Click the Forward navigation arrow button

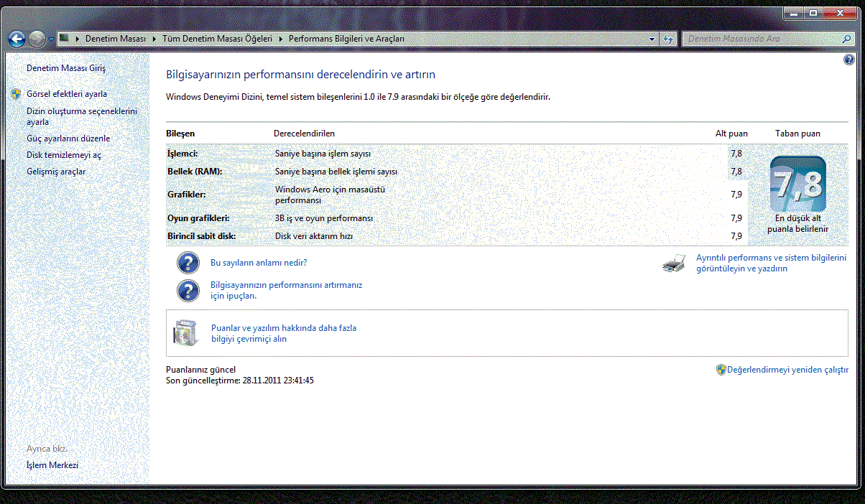coord(37,39)
